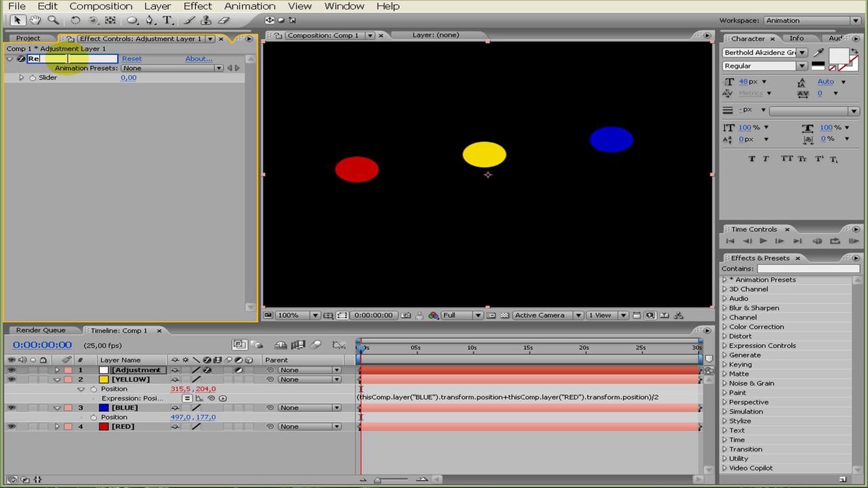
Task: Click the Auto leading value
Action: [825, 82]
